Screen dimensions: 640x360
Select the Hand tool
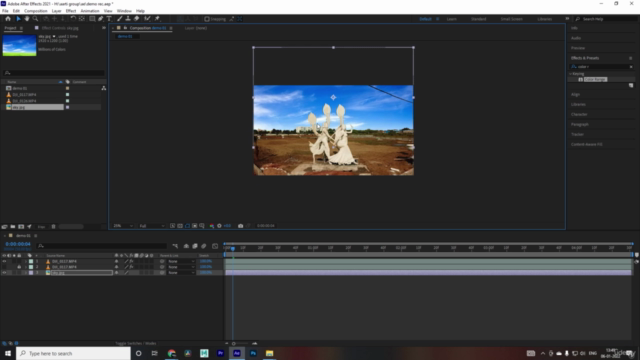(27, 19)
